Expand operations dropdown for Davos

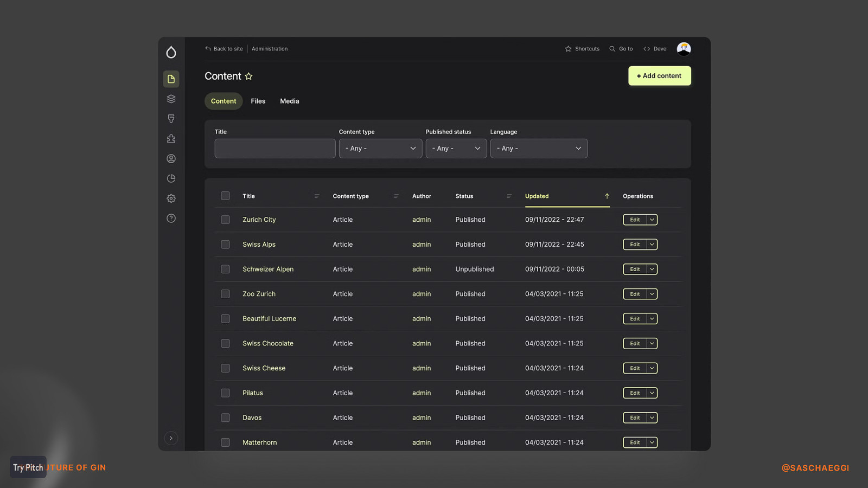point(652,418)
